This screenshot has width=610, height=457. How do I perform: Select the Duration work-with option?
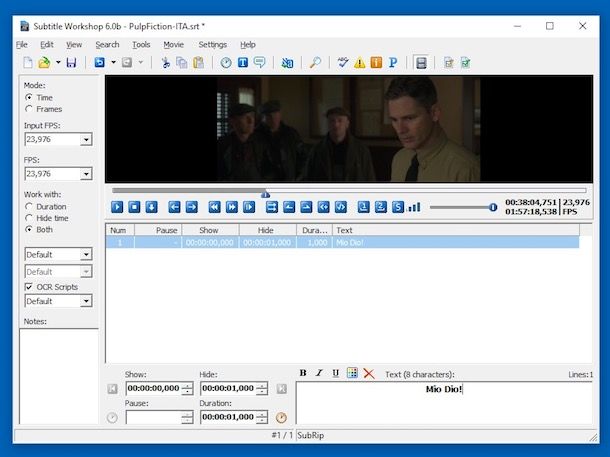pos(29,207)
